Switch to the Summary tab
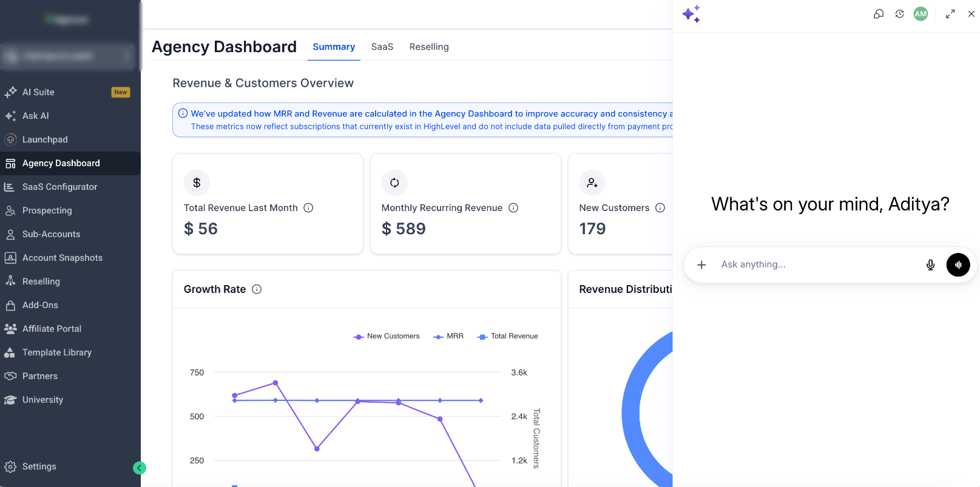Screen dimensions: 980x487 (334, 47)
